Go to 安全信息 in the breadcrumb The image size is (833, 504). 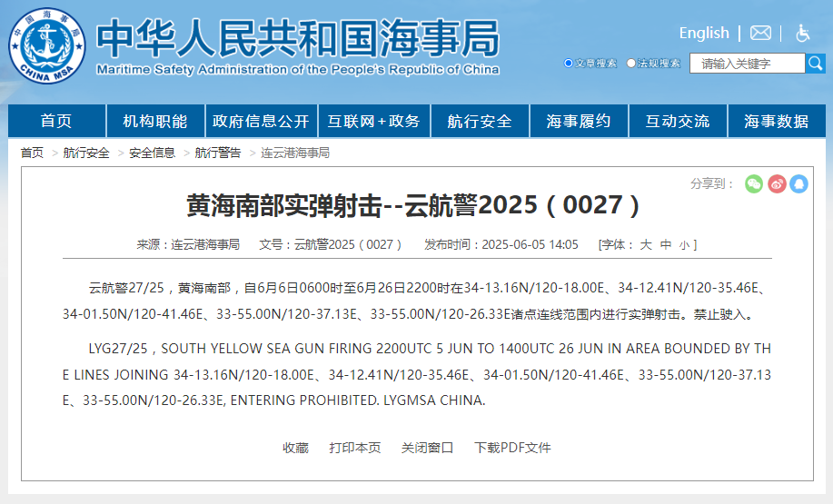tap(152, 153)
